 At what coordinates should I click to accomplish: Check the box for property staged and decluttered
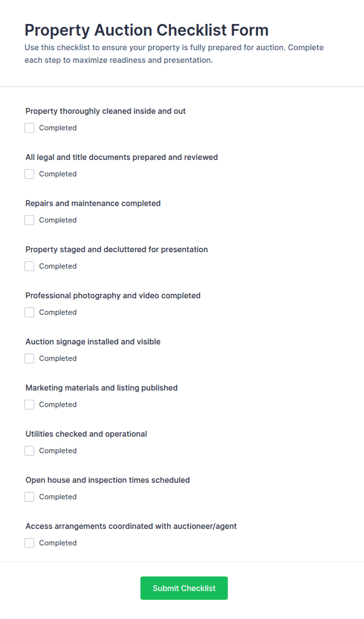(29, 266)
